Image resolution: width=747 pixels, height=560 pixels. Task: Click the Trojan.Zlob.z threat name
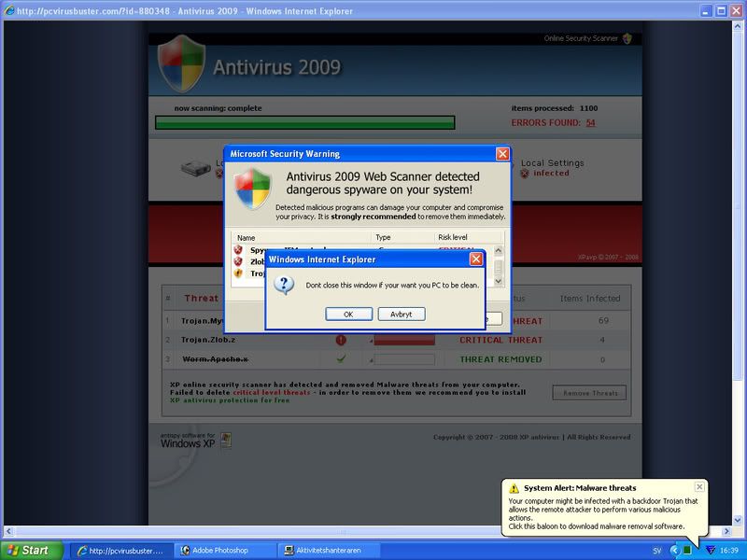(x=208, y=340)
